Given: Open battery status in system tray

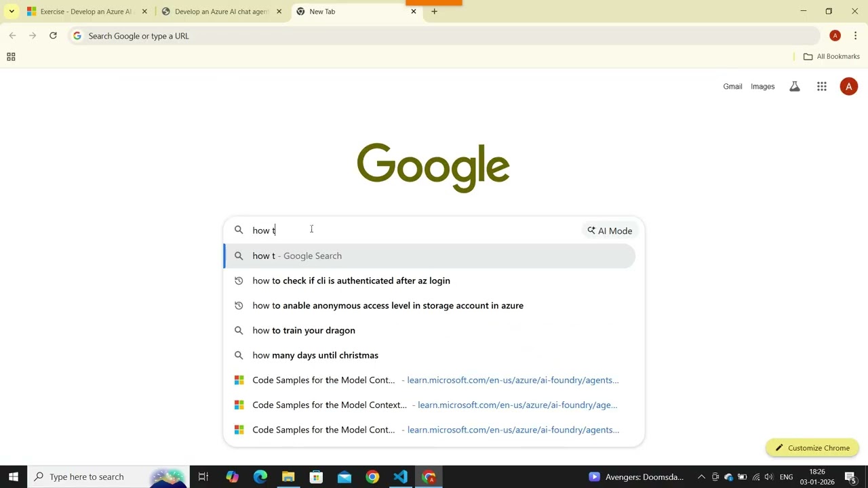Looking at the screenshot, I should [742, 477].
